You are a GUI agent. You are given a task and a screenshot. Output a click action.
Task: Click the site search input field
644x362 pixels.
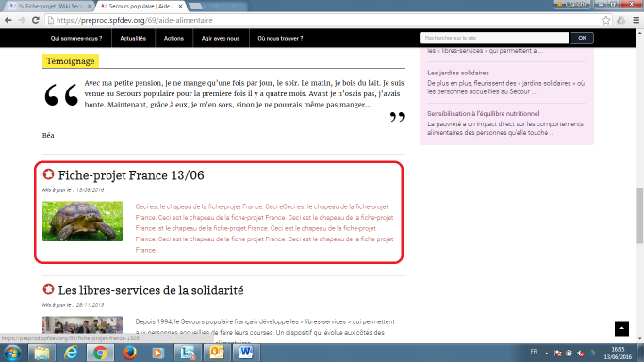(494, 38)
